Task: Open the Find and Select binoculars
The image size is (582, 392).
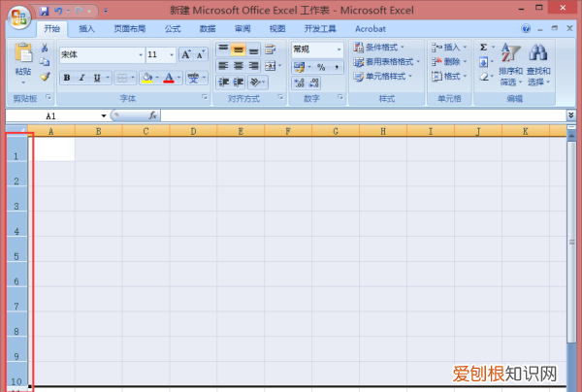Action: tap(538, 52)
